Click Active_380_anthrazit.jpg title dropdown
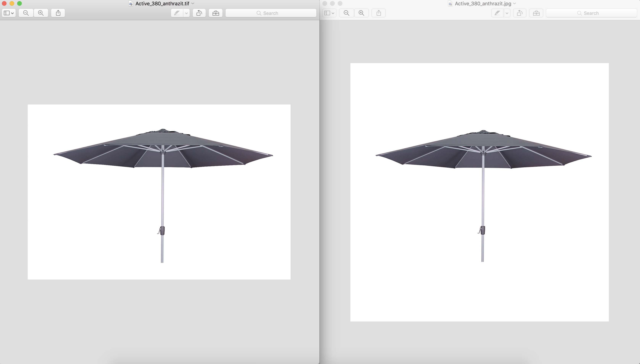 pos(514,3)
